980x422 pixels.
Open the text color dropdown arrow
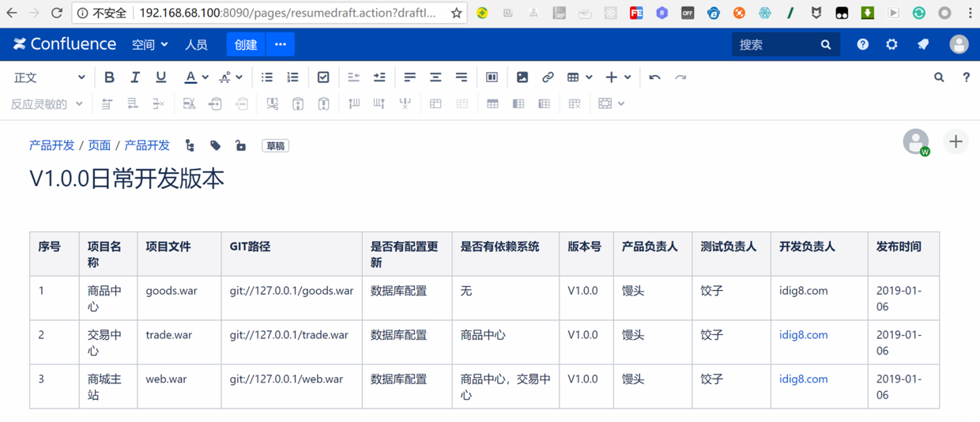click(205, 77)
